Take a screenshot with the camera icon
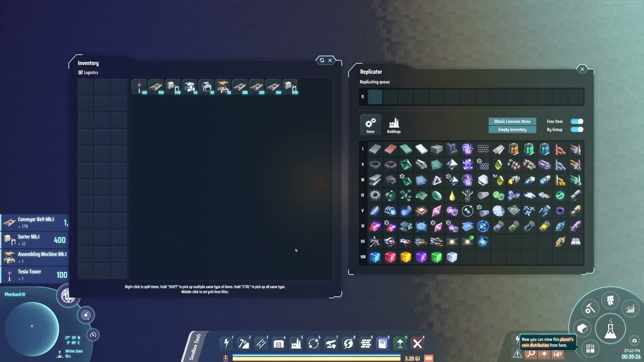This screenshot has width=644, height=362. [634, 341]
